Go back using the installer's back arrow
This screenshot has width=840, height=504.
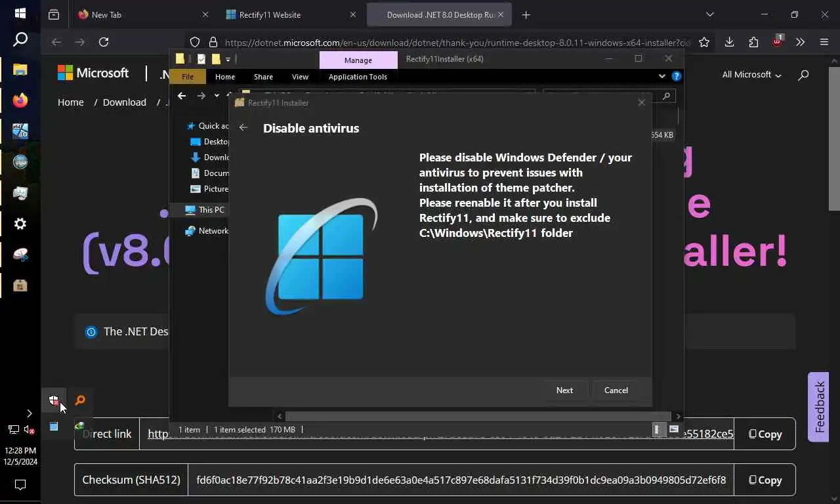tap(243, 127)
